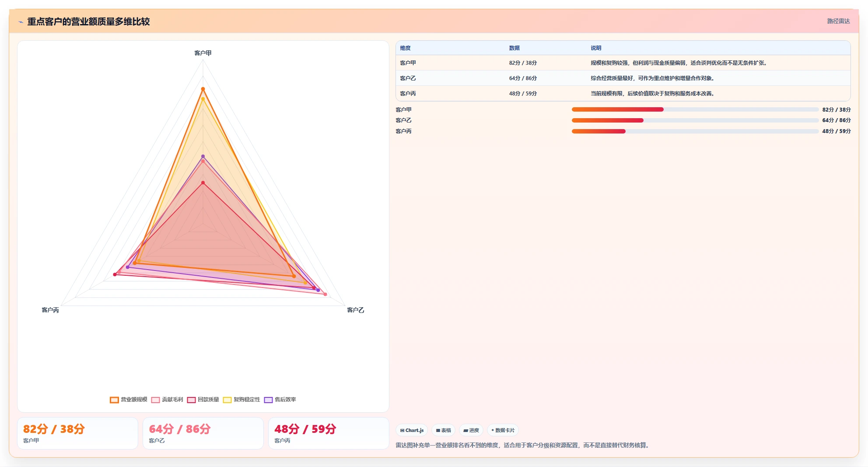The width and height of the screenshot is (868, 467).
Task: Click the description starting with 当前规模有限
Action: click(653, 94)
